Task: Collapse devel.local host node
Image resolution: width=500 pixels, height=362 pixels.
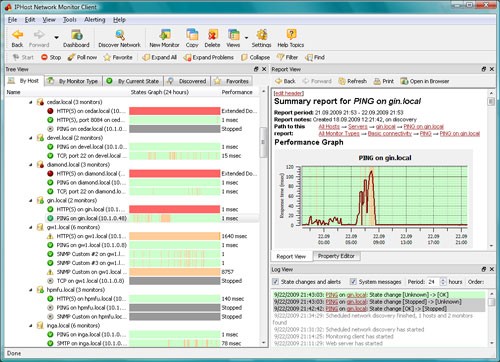Action: click(31, 138)
